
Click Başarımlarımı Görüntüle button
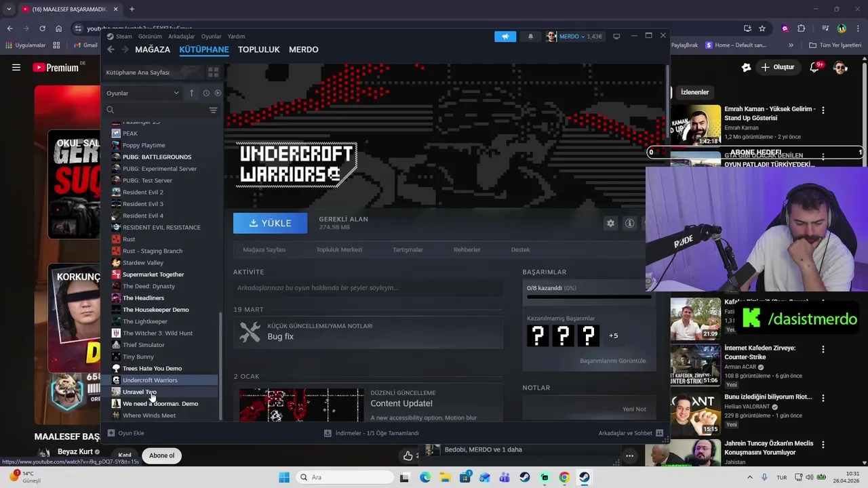(x=613, y=361)
